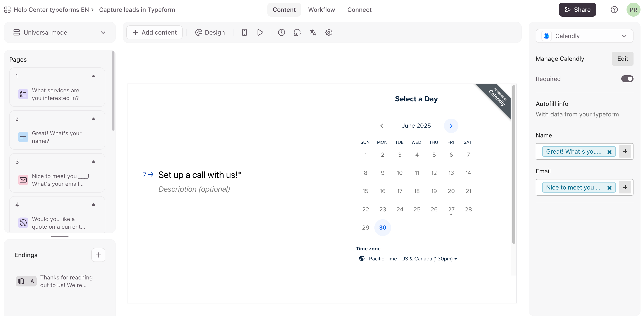
Task: Click the play preview icon
Action: [260, 32]
